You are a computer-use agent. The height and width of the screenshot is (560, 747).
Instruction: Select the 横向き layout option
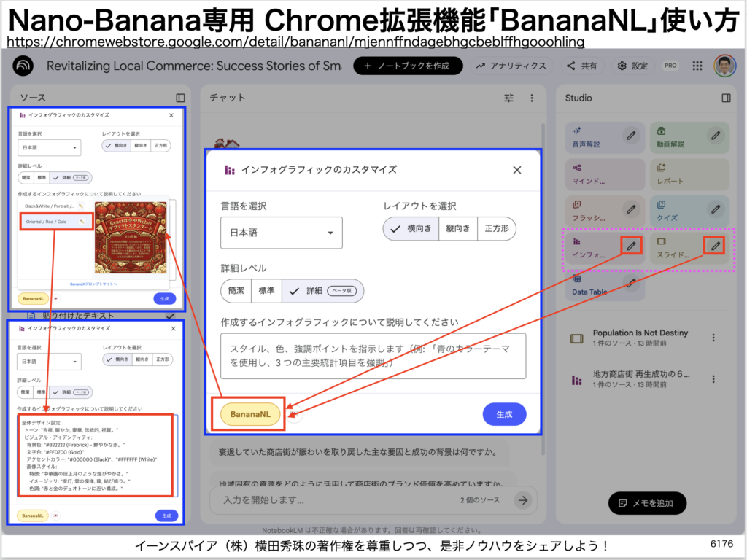click(x=411, y=229)
